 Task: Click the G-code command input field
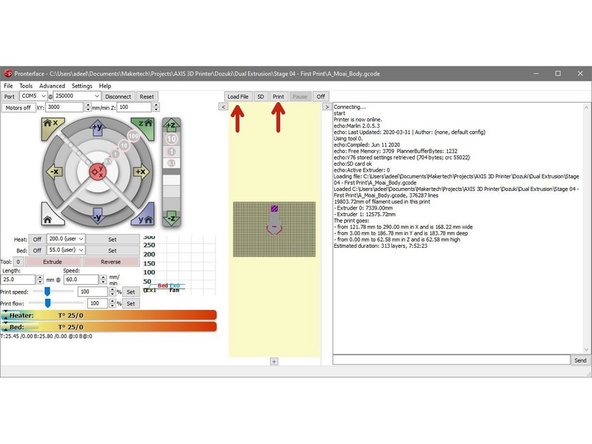click(x=452, y=360)
